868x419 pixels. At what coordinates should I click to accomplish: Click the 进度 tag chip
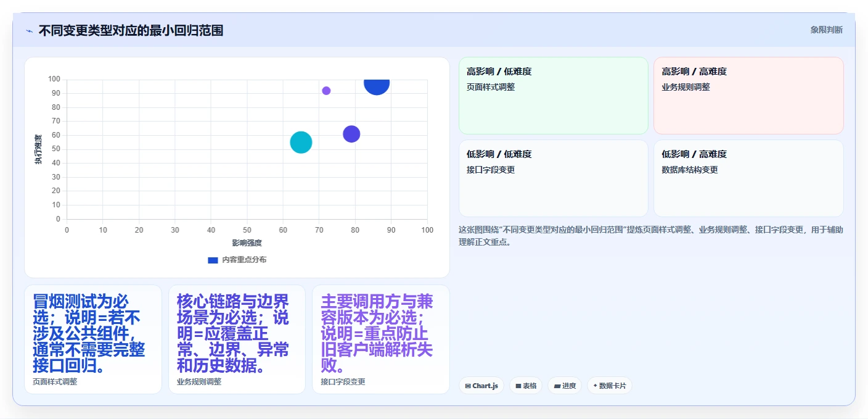point(565,386)
